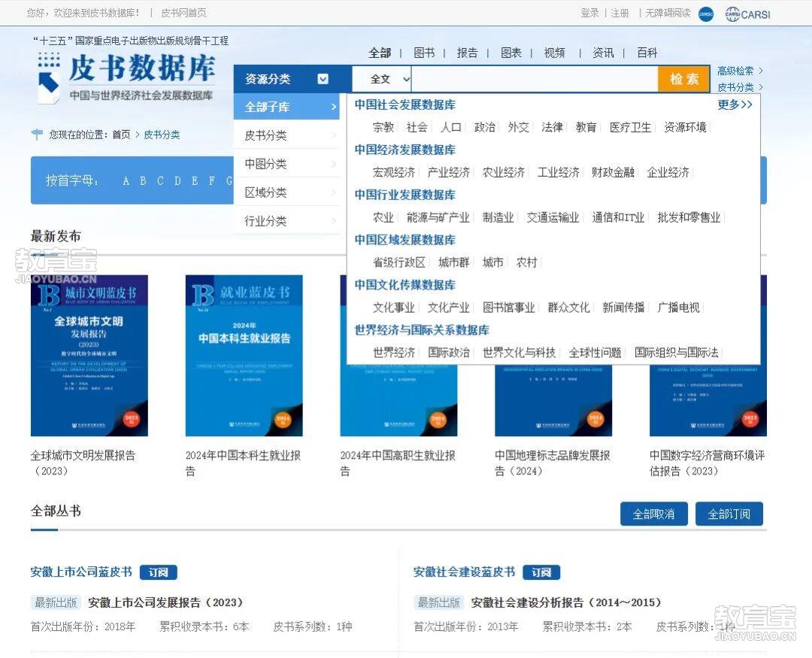Click the blue pointer icon before 您现在的位置
The image size is (812, 658).
tap(35, 135)
